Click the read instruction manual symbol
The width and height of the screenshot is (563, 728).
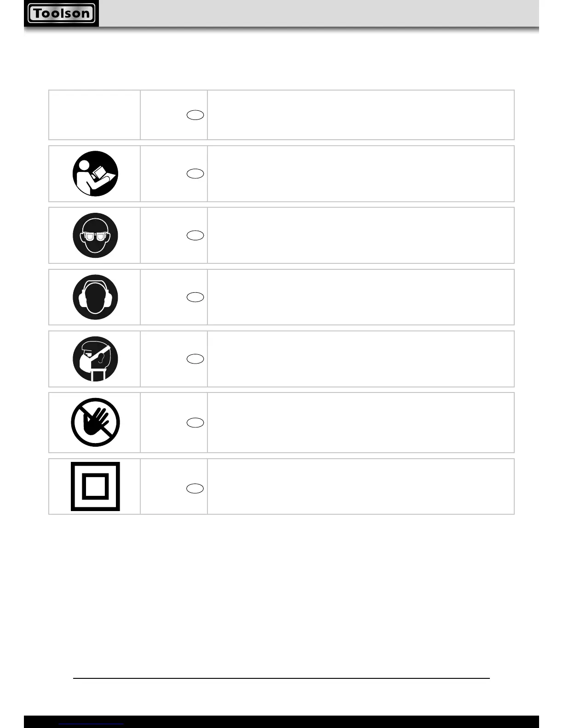pos(95,174)
